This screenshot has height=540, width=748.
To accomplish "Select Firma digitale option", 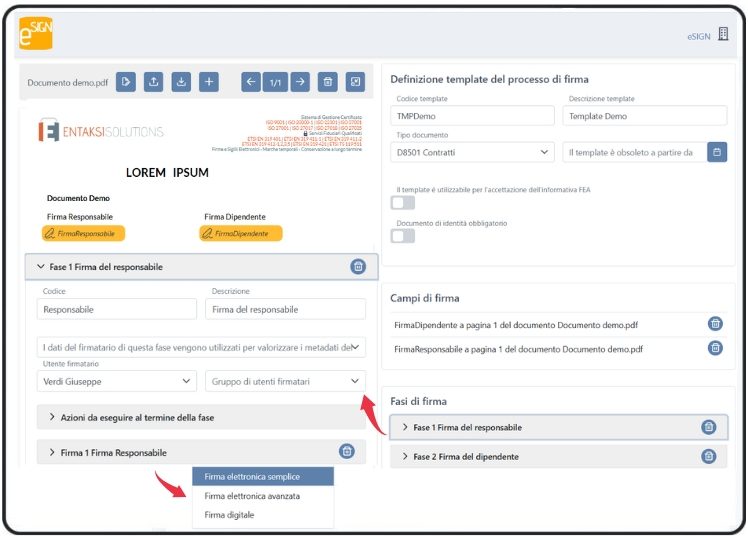I will pos(263,515).
